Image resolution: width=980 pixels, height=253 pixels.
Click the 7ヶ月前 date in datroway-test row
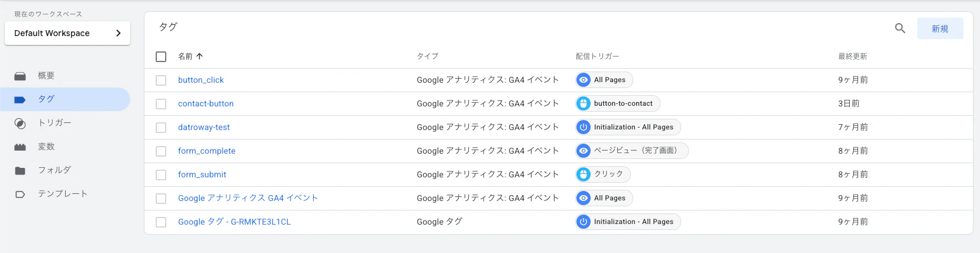[x=853, y=127]
